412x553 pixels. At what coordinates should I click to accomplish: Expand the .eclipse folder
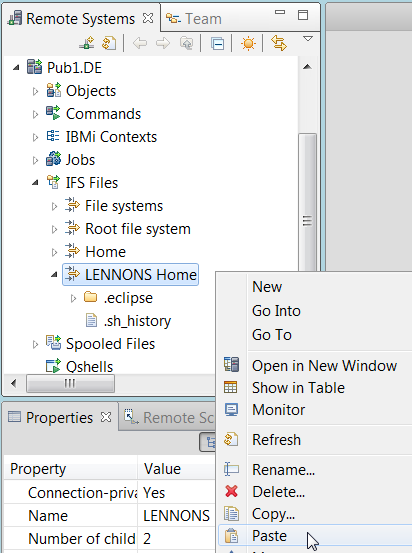(x=73, y=298)
